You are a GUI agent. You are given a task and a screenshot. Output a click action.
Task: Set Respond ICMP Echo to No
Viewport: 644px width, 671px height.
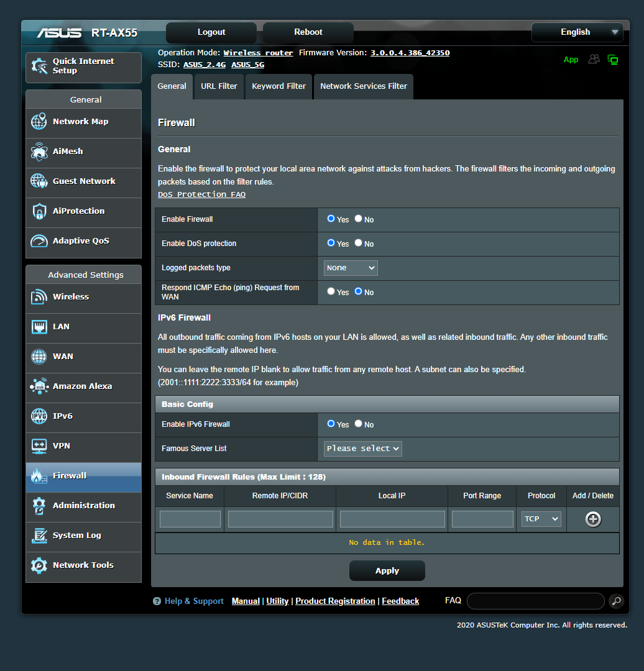pyautogui.click(x=359, y=291)
